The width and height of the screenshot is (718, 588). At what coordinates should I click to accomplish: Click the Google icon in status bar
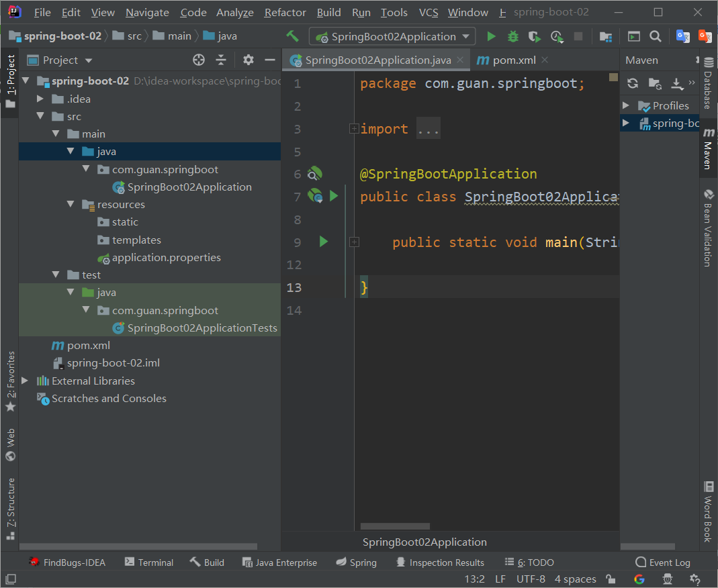pyautogui.click(x=639, y=579)
